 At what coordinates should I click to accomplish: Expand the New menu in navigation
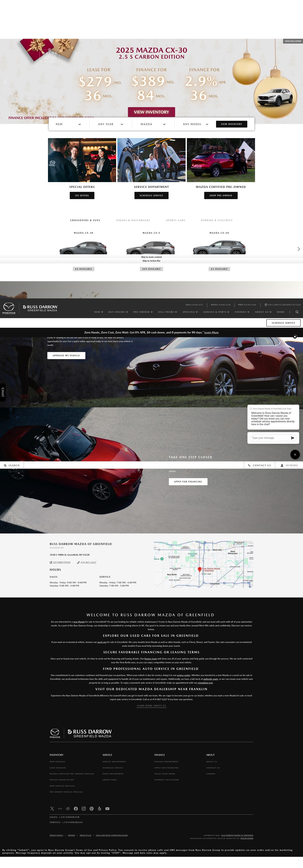pyautogui.click(x=98, y=312)
